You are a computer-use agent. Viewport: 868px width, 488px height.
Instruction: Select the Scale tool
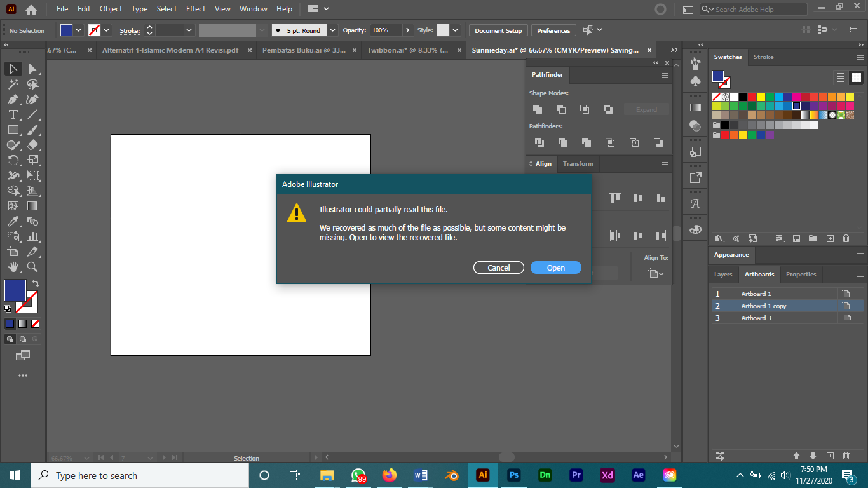pyautogui.click(x=33, y=160)
